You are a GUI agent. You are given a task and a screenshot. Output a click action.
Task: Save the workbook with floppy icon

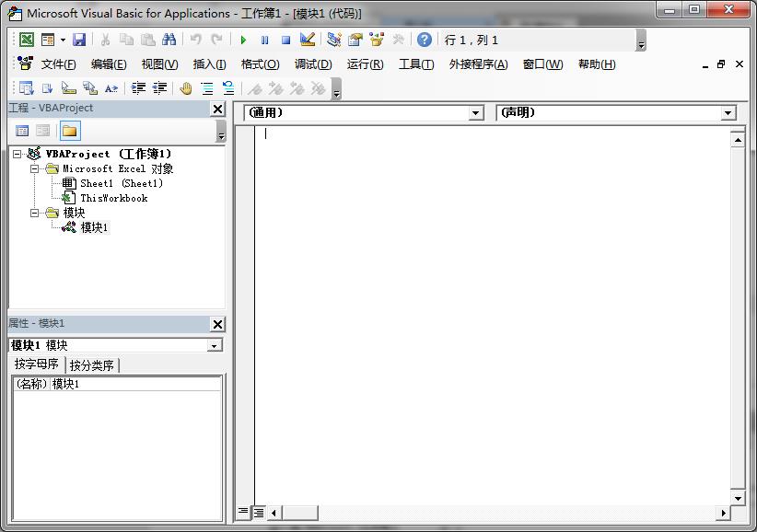[78, 40]
